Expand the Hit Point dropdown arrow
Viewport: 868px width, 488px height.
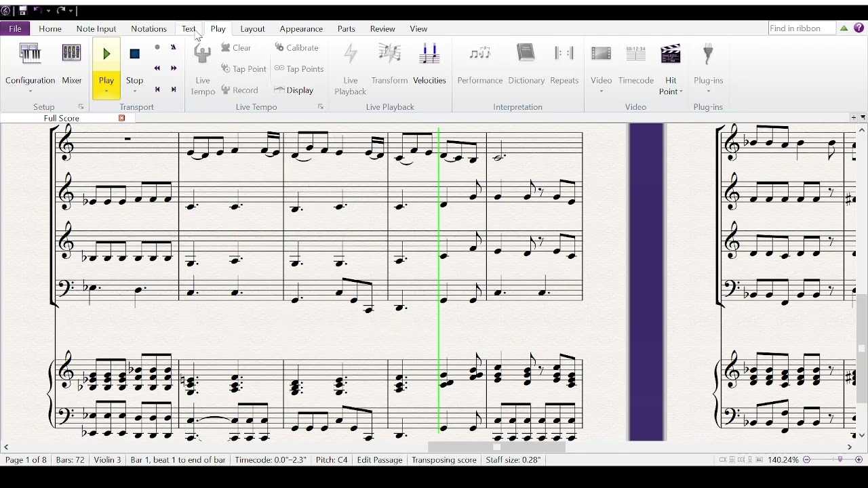[680, 91]
